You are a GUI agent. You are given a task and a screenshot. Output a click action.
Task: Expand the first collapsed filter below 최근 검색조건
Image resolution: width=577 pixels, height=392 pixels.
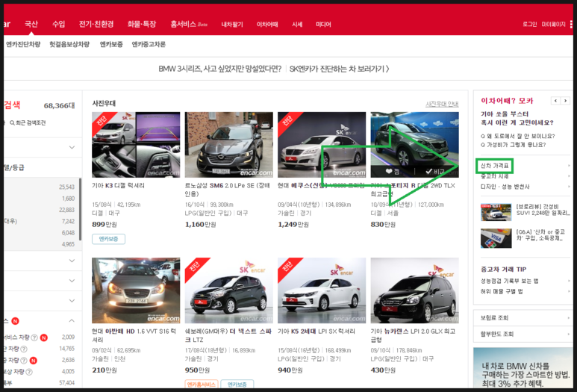pyautogui.click(x=72, y=147)
